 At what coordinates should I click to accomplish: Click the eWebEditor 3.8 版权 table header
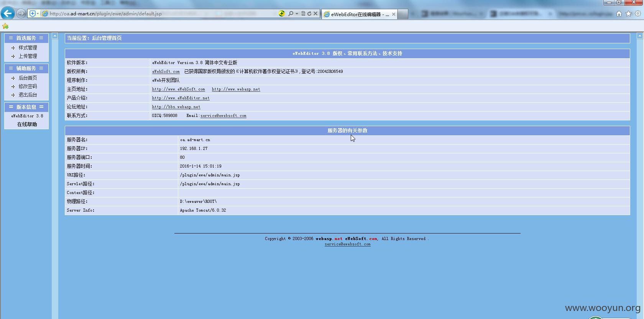pyautogui.click(x=347, y=53)
